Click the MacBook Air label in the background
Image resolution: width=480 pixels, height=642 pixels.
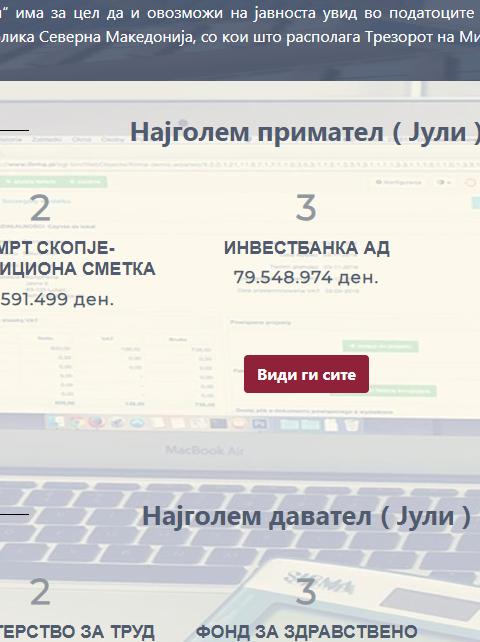[x=204, y=451]
